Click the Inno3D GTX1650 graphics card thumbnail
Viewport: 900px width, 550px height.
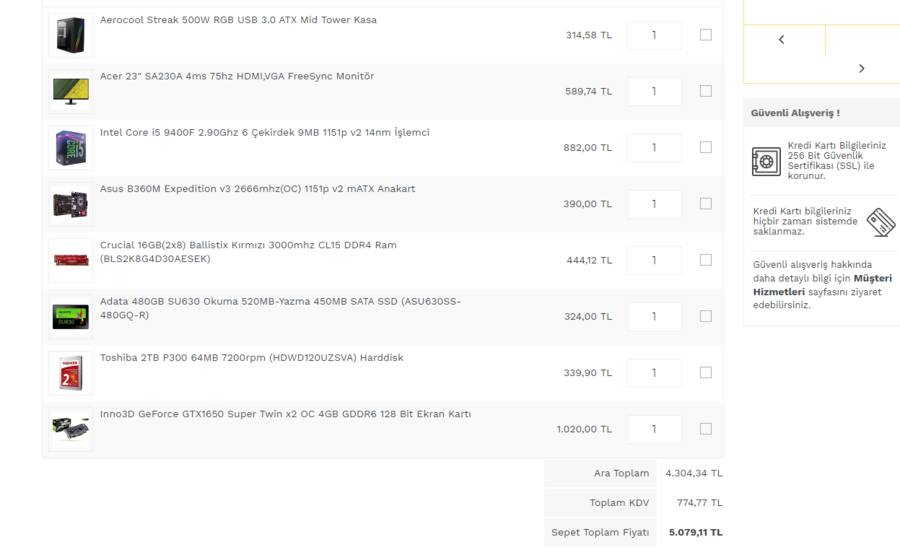tap(70, 429)
